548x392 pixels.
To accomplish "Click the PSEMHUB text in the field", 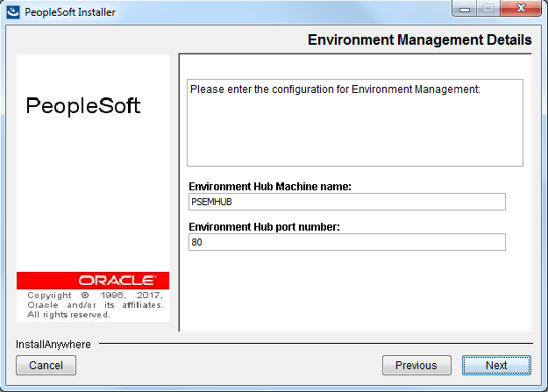I will (211, 202).
